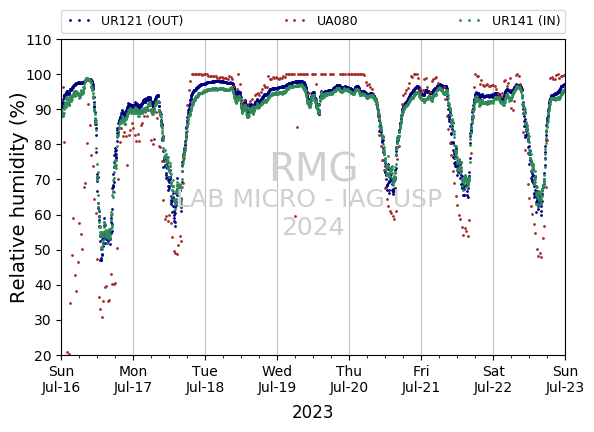Click the UA080 legend label
The width and height of the screenshot is (594, 432).
pyautogui.click(x=337, y=21)
